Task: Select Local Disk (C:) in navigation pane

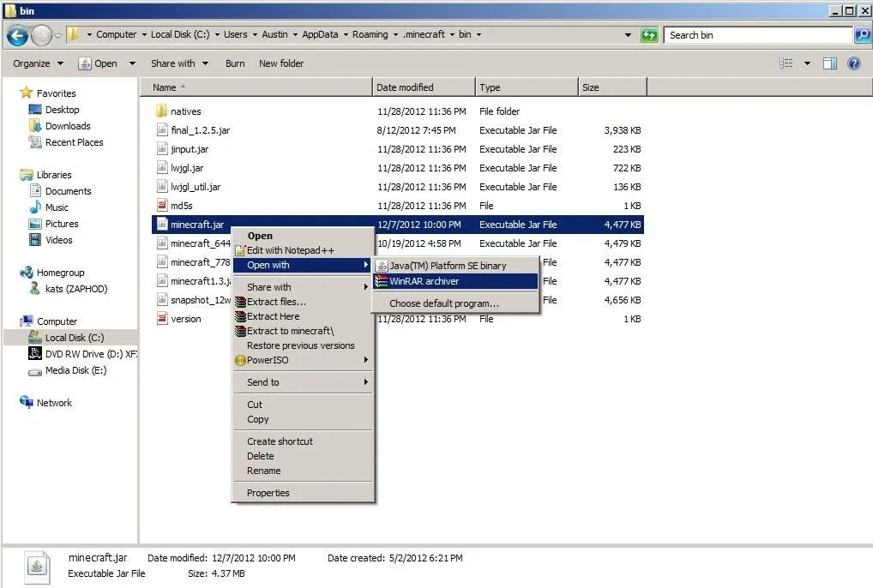Action: 75,338
